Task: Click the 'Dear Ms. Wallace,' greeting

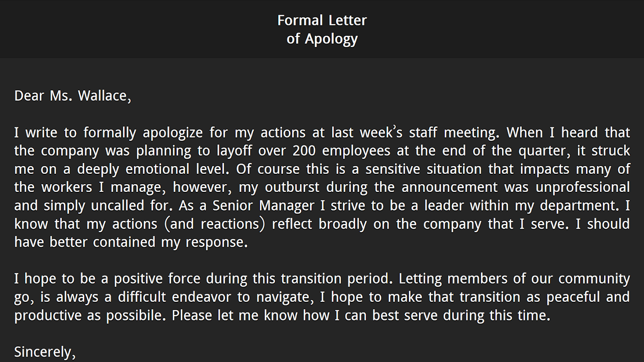Action: [72, 96]
